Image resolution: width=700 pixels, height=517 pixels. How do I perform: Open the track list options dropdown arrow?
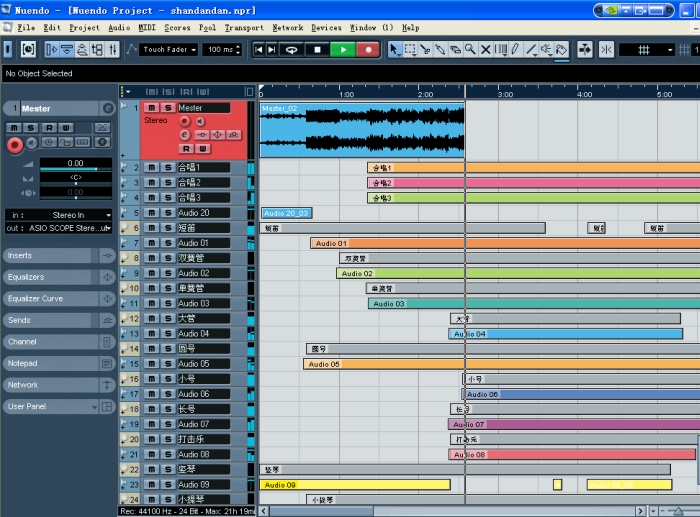pos(128,92)
